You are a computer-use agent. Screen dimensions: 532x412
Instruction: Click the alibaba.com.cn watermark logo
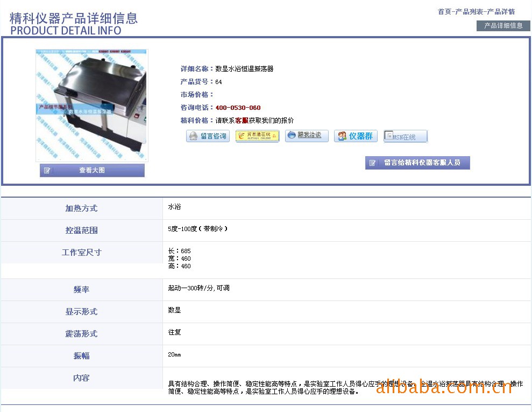click(x=444, y=387)
